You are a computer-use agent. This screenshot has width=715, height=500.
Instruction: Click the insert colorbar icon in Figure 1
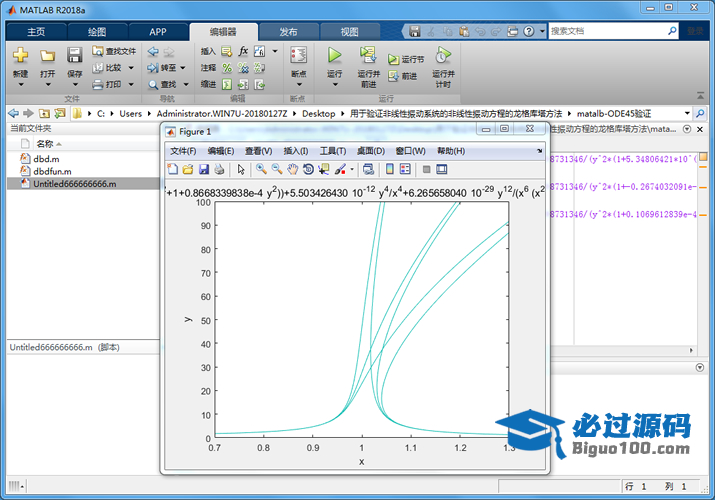[390, 169]
